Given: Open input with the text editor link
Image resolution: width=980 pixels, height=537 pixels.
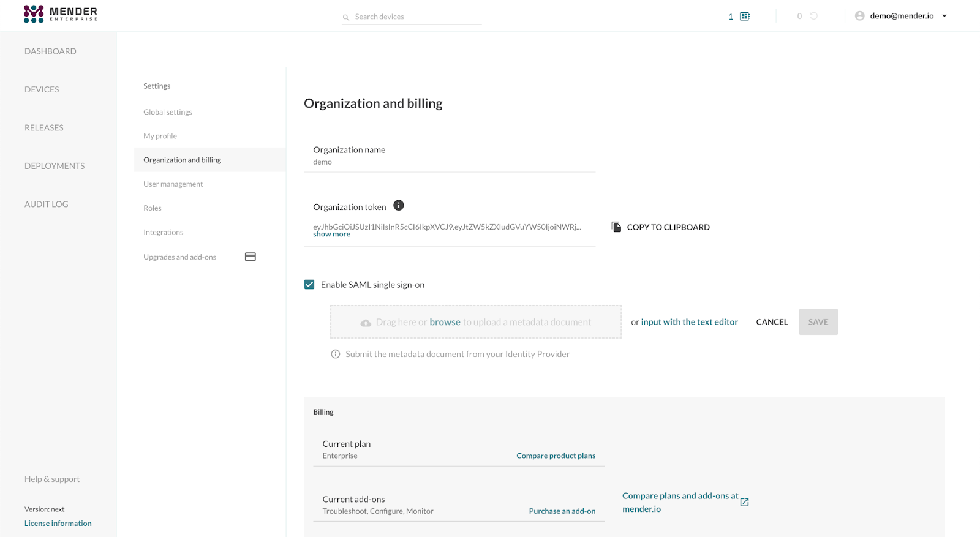Looking at the screenshot, I should coord(689,322).
